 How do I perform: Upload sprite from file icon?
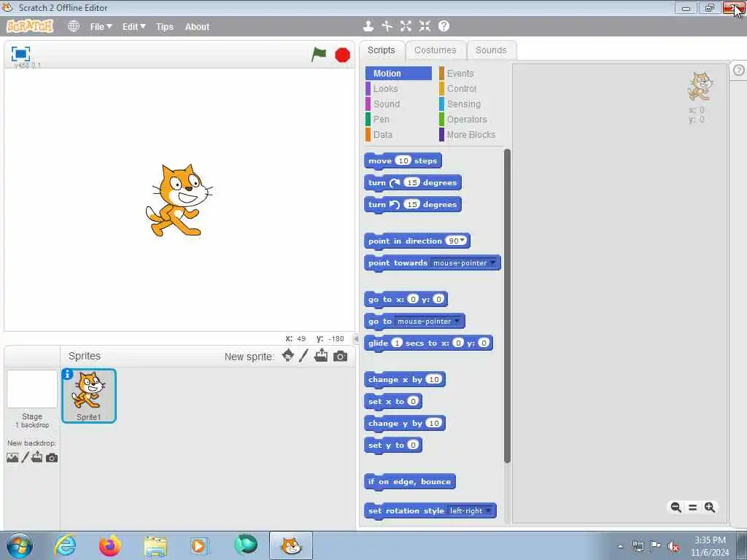(x=321, y=355)
